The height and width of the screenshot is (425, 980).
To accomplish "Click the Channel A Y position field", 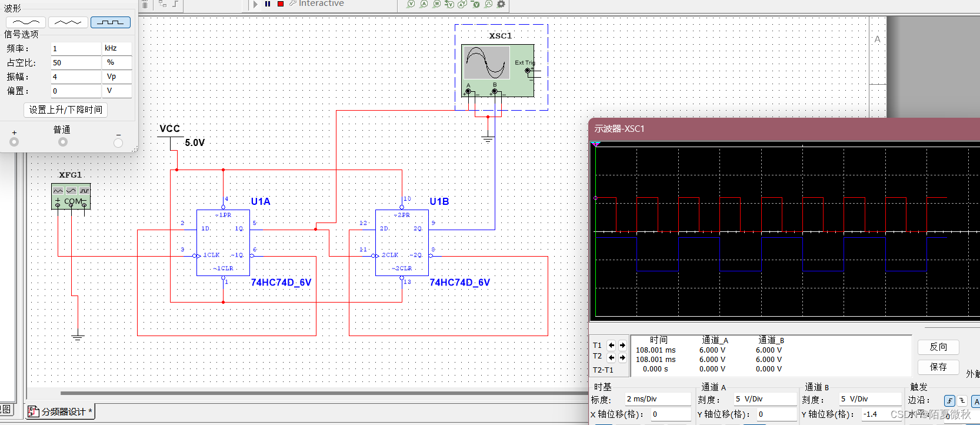I will pos(776,414).
